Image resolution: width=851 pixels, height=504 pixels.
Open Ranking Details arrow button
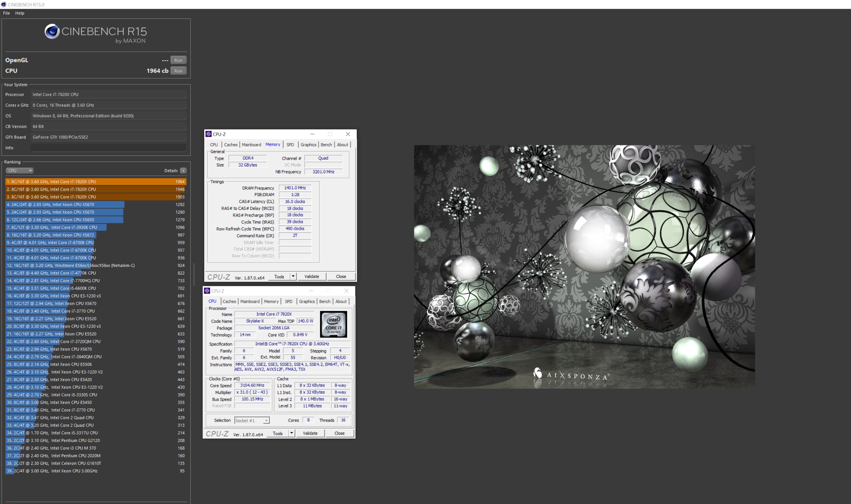point(183,170)
